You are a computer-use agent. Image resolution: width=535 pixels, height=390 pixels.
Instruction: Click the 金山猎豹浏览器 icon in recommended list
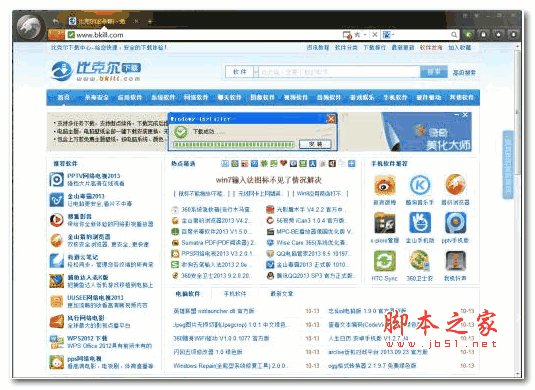(56, 241)
